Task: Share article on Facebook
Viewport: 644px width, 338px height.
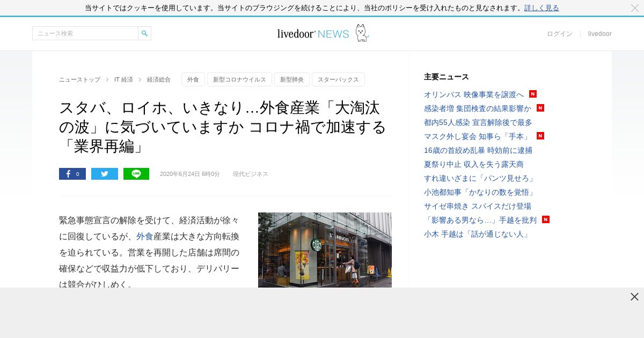Action: pos(72,174)
